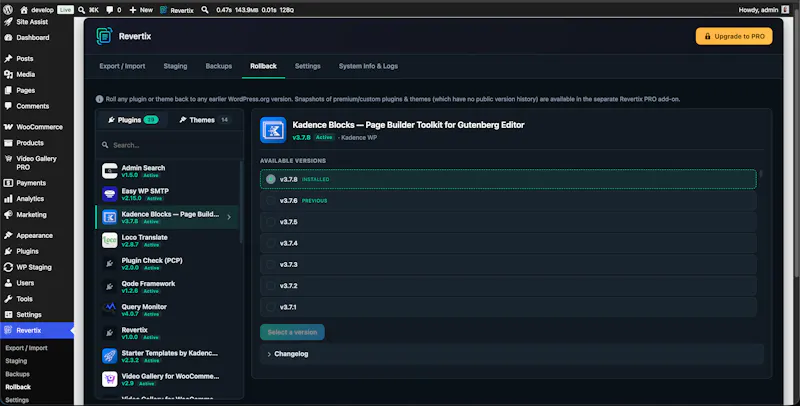Viewport: 800px width, 406px height.
Task: Open Backups submenu link in sidebar
Action: (x=17, y=374)
